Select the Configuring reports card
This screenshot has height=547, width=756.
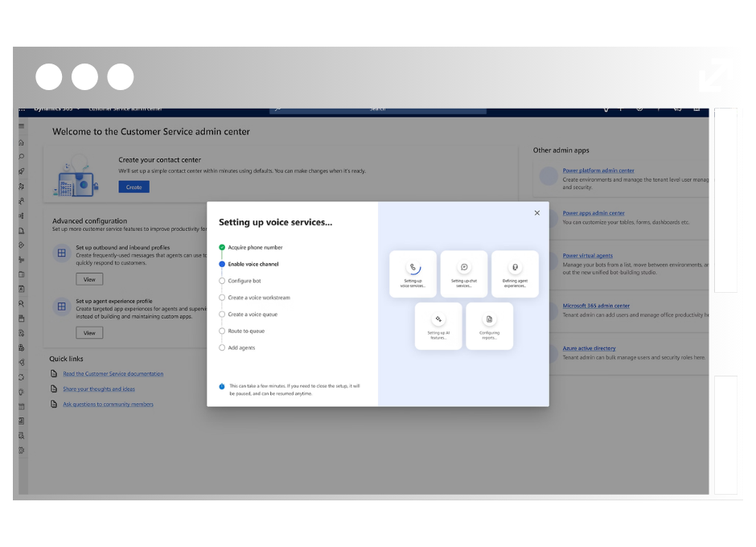point(489,326)
